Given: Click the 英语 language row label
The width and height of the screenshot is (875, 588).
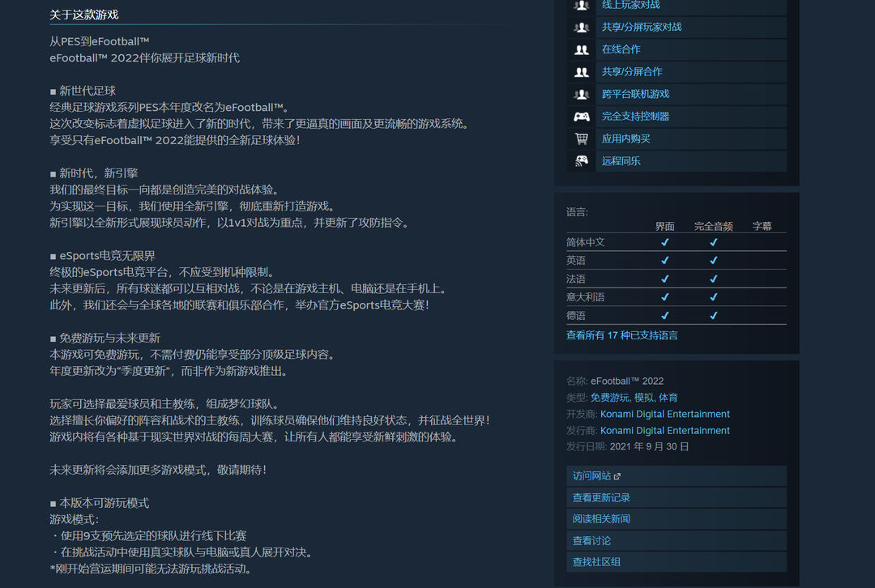Looking at the screenshot, I should [576, 260].
